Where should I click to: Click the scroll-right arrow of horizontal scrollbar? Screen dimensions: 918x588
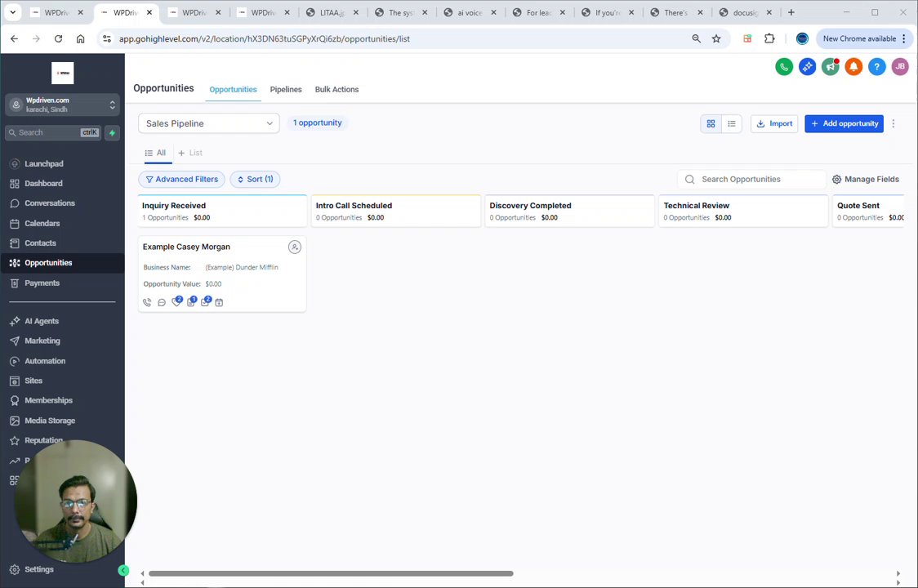[x=898, y=573]
